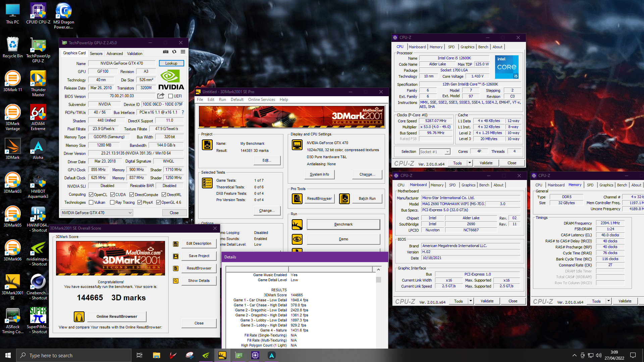This screenshot has width=644, height=362.
Task: Toggle Ray Tracing checkbox in GPU-Z
Action: pyautogui.click(x=112, y=202)
